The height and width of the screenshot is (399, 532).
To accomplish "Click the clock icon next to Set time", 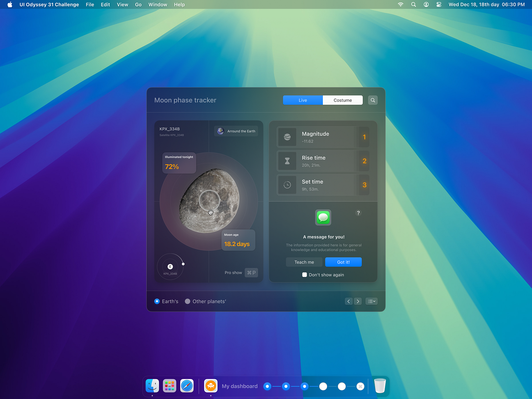I will tap(287, 185).
